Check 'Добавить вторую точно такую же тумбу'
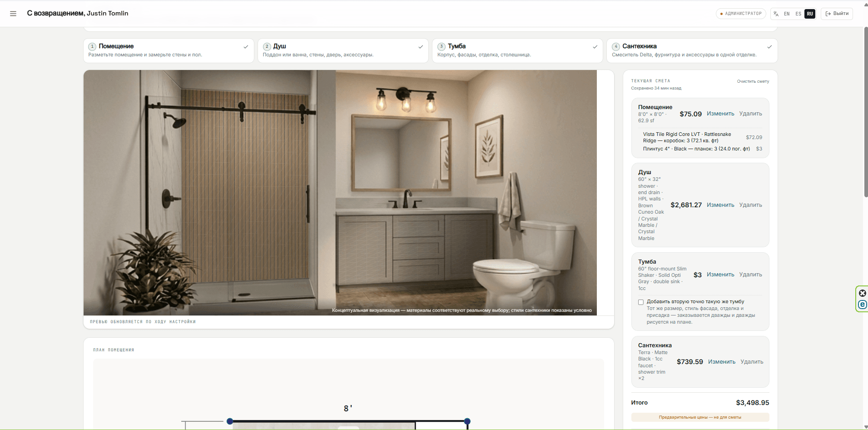The height and width of the screenshot is (430, 868). point(641,302)
